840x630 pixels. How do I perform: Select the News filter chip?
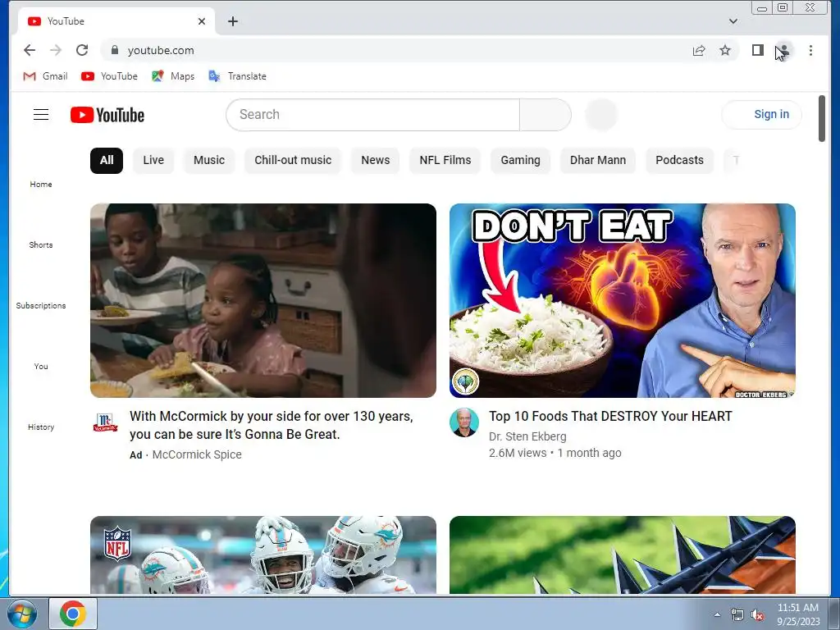click(375, 160)
